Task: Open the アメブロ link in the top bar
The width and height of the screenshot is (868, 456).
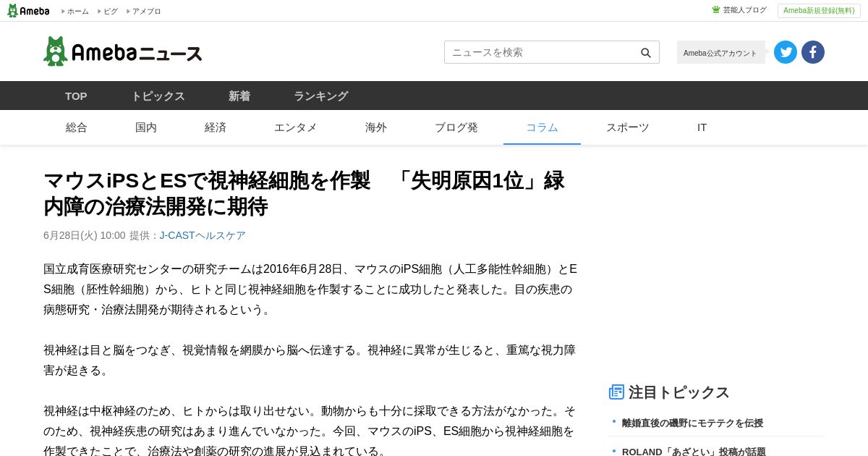Action: (x=146, y=12)
